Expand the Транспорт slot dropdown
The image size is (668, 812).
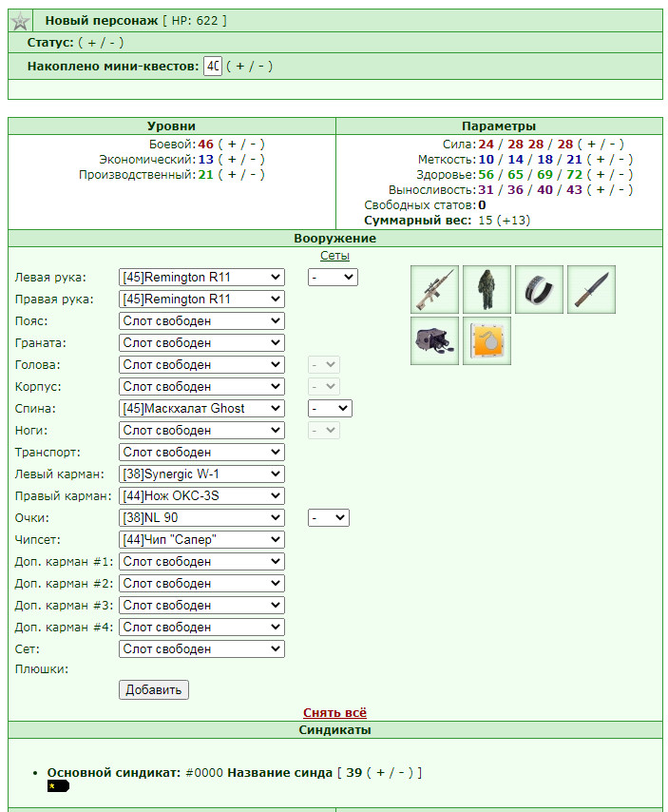(201, 452)
